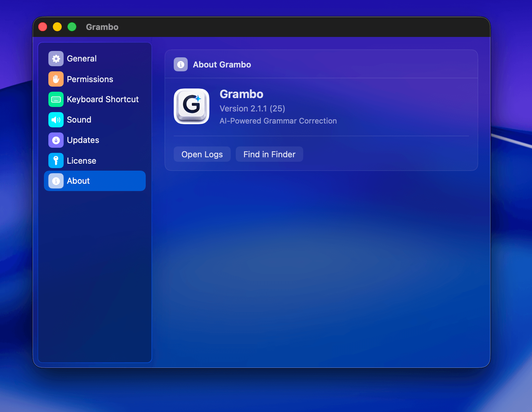Click the License key icon
Image resolution: width=532 pixels, height=412 pixels.
coord(56,160)
